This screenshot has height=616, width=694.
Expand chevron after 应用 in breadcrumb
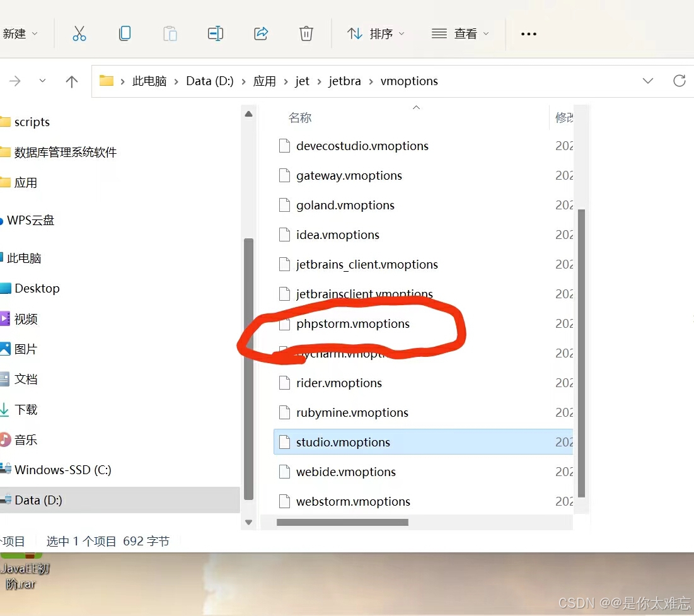pos(286,81)
